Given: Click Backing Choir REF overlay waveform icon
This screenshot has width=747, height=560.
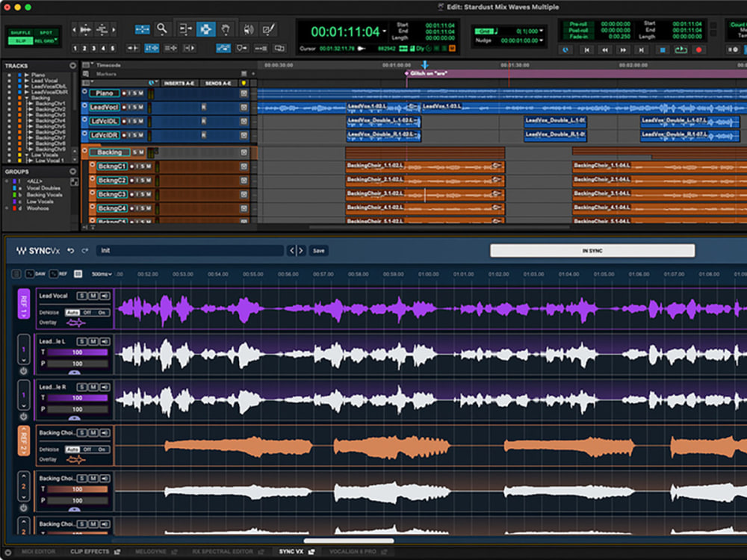Looking at the screenshot, I should point(75,459).
